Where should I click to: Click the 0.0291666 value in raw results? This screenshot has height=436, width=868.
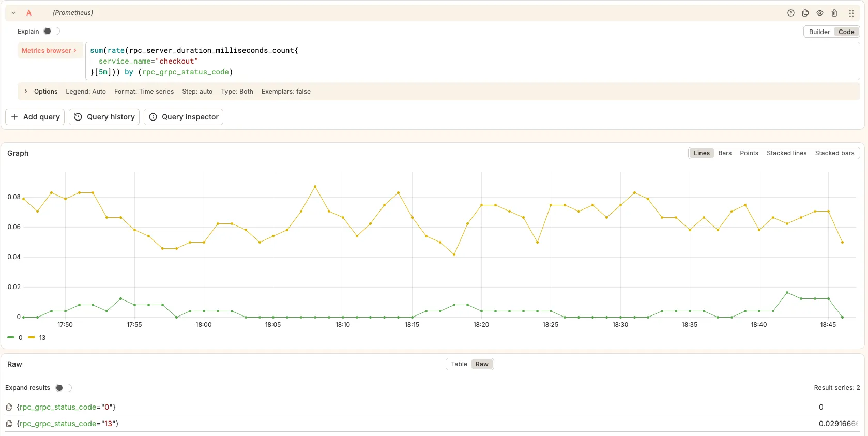click(x=838, y=424)
